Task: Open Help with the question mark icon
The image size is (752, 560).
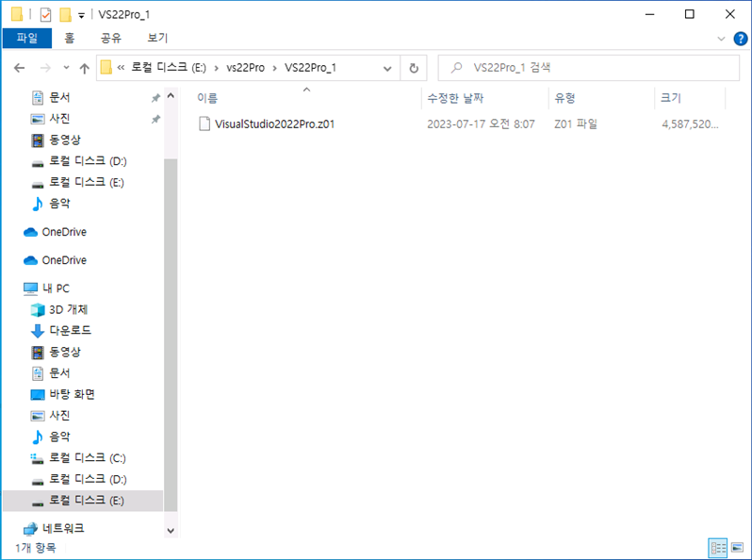Action: 741,39
